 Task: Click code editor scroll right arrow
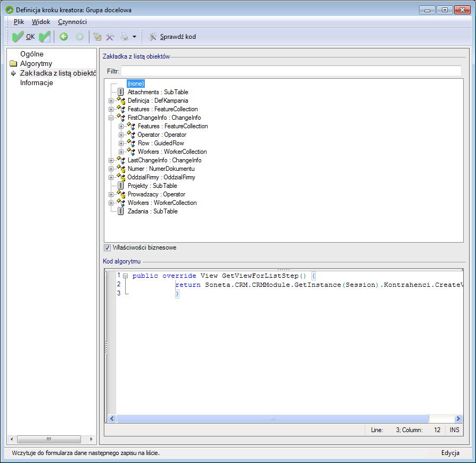pyautogui.click(x=458, y=419)
